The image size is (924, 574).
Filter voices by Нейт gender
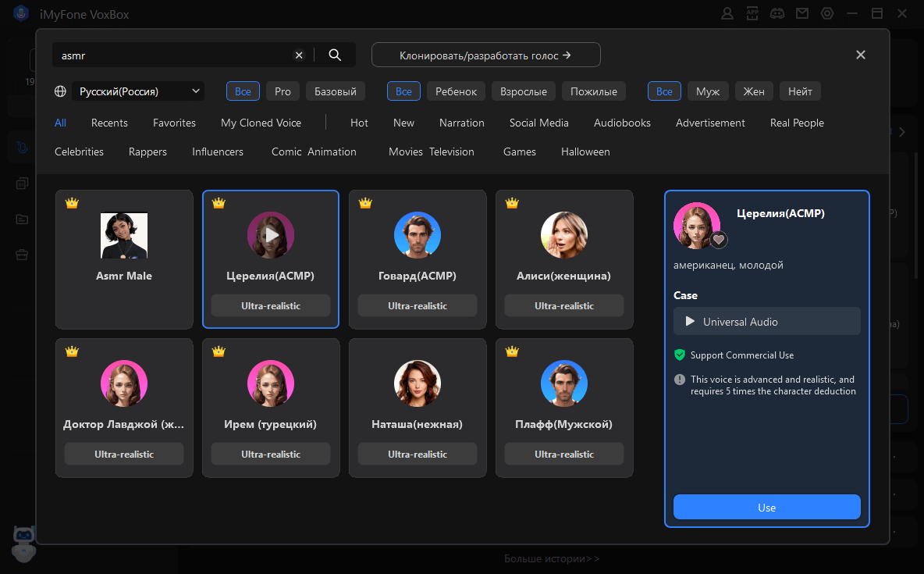800,91
